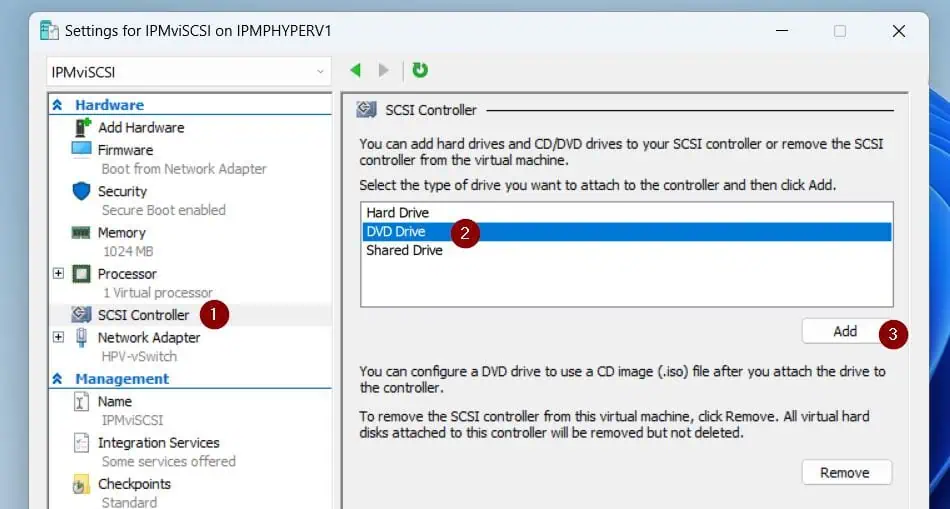Select Network Adapter in the hardware tree
950x509 pixels.
coord(149,338)
